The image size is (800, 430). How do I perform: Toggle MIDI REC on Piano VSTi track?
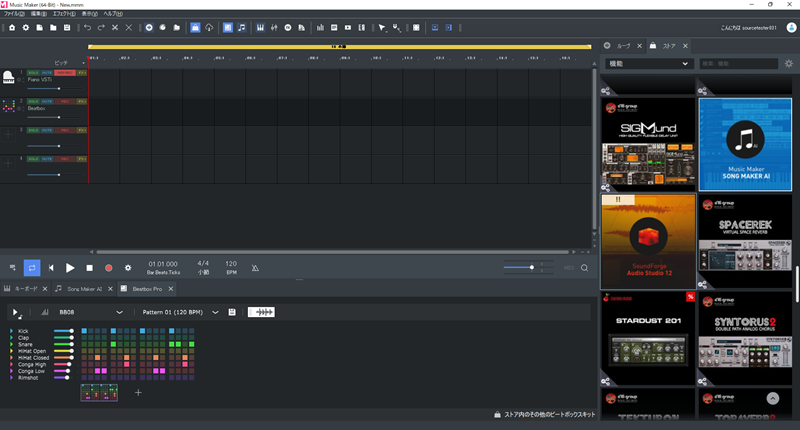(x=65, y=73)
